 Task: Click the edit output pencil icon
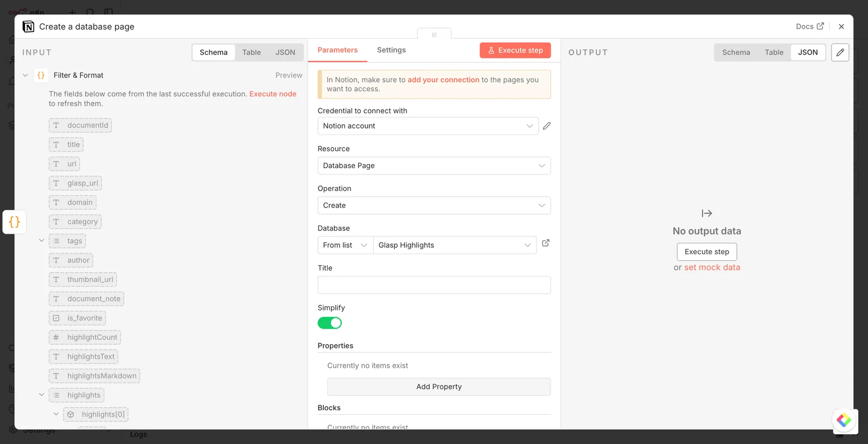pos(840,53)
